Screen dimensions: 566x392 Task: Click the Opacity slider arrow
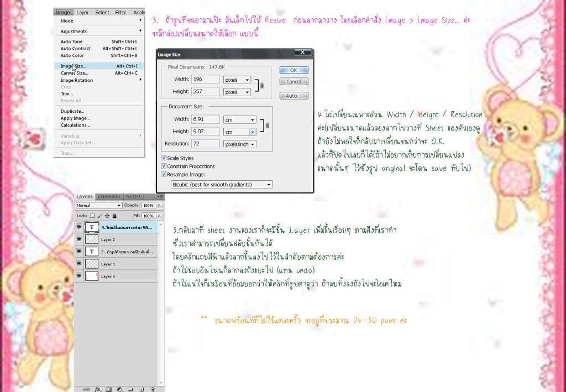coord(159,205)
